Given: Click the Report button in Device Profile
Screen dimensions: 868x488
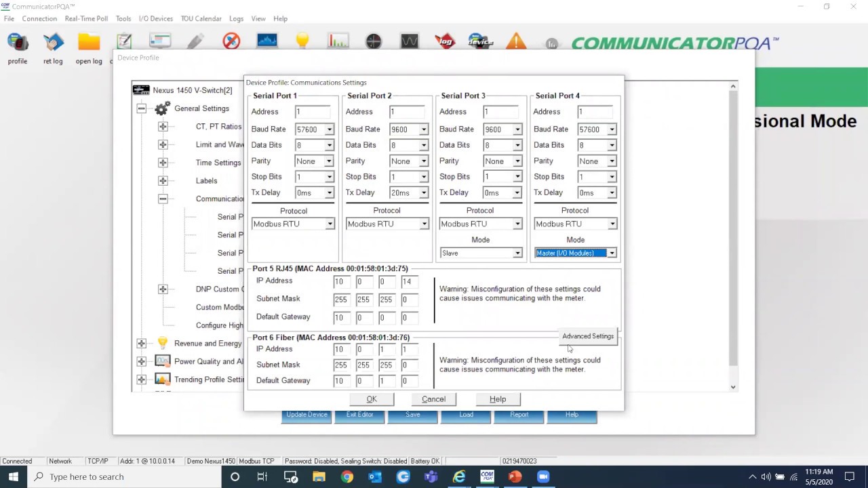Looking at the screenshot, I should click(519, 415).
